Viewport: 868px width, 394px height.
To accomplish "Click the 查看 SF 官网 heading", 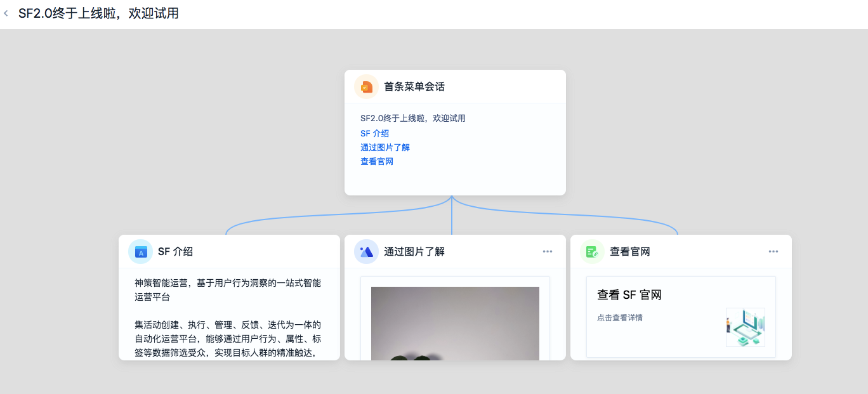I will (x=629, y=295).
